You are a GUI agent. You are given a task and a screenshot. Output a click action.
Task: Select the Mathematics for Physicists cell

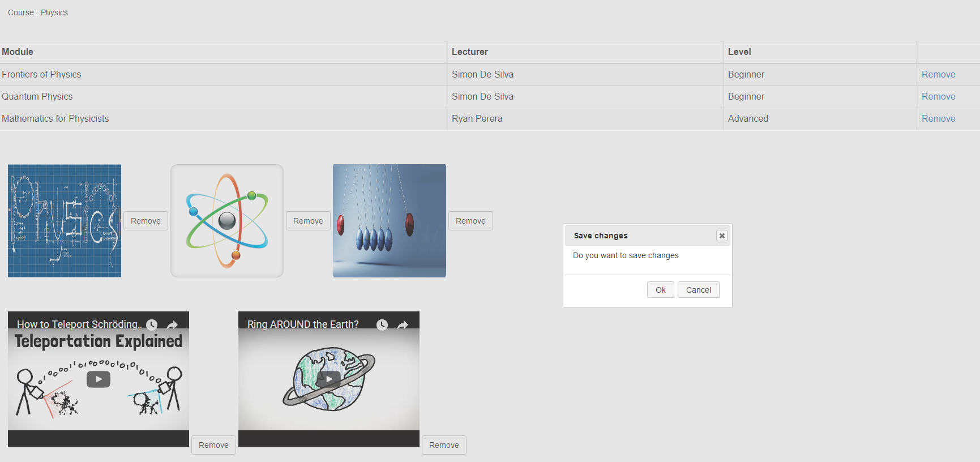pyautogui.click(x=223, y=118)
